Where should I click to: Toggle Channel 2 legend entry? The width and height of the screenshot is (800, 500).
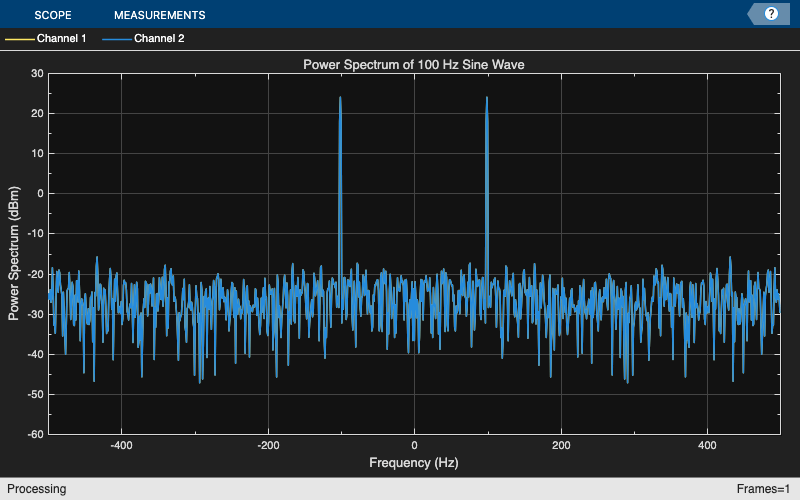[x=143, y=38]
